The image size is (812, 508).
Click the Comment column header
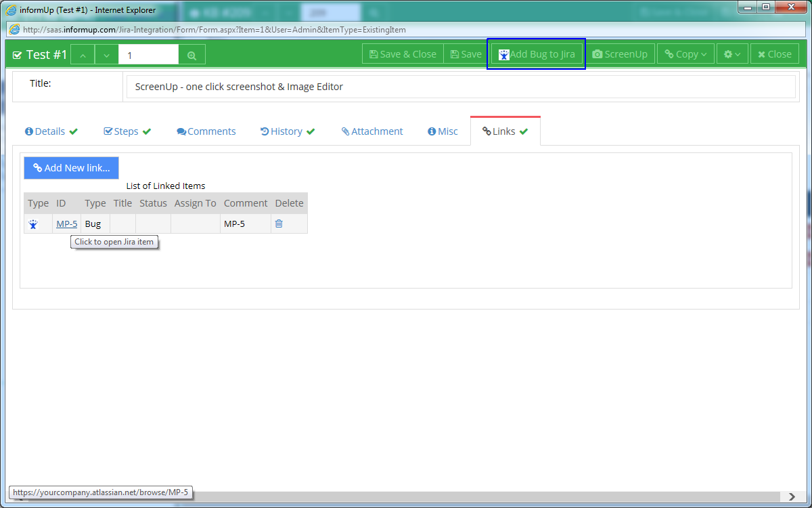point(246,203)
